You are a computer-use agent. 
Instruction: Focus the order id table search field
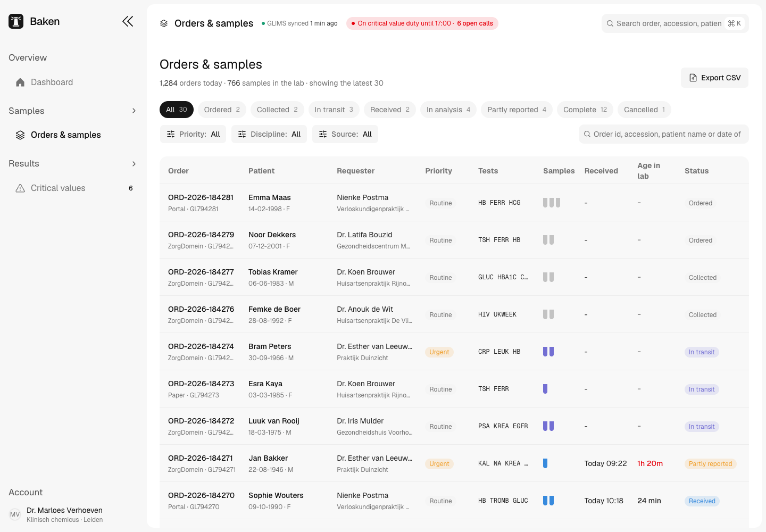click(663, 134)
